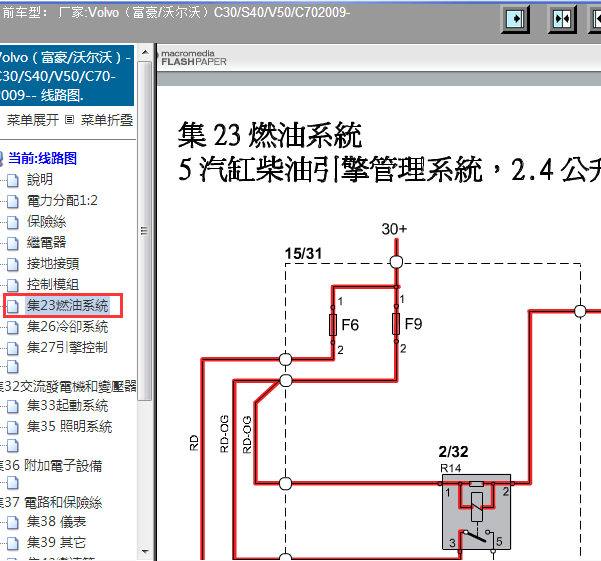Open 集27引擎控制 in the tree
Image resolution: width=601 pixels, height=561 pixels.
point(67,348)
